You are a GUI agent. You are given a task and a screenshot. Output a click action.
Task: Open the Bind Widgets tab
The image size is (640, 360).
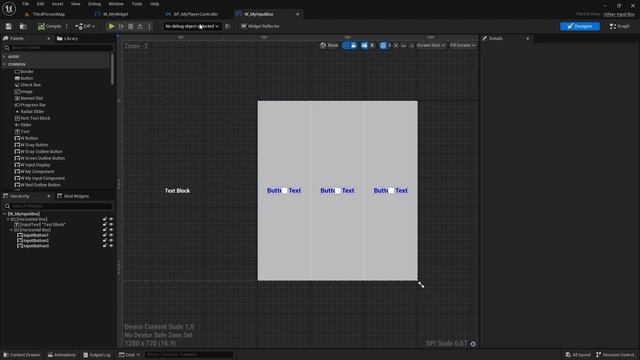point(73,196)
